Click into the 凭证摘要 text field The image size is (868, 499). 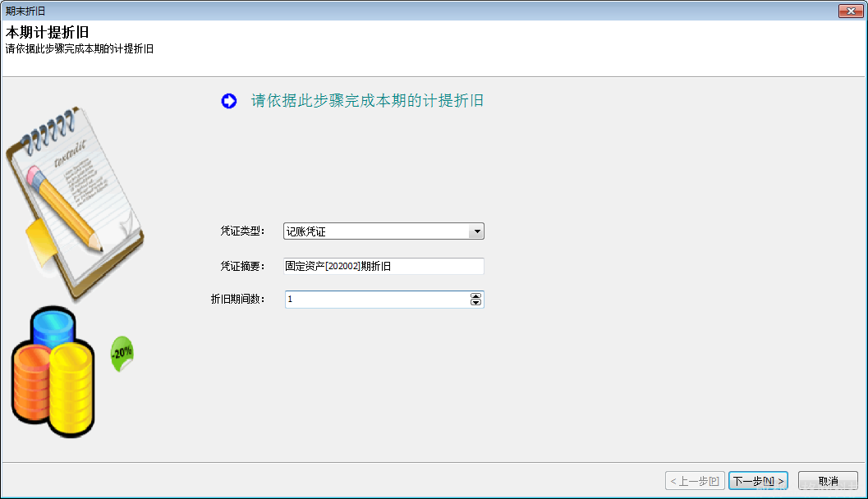coord(383,266)
